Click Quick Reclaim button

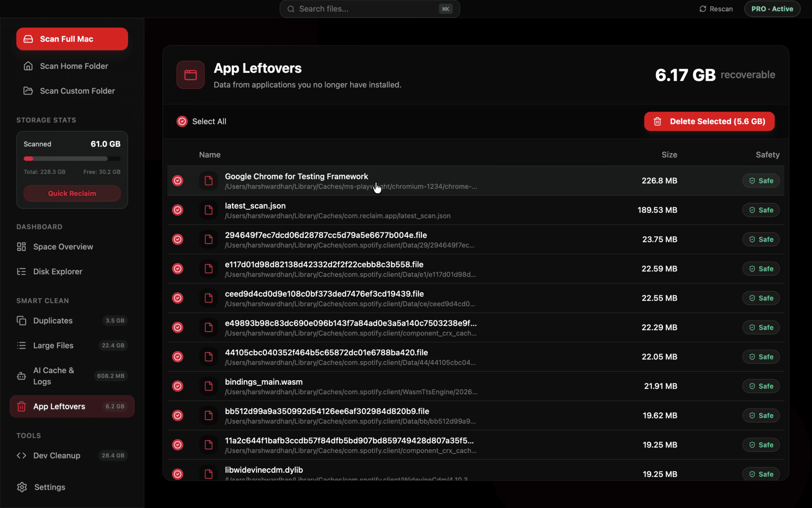coord(72,193)
